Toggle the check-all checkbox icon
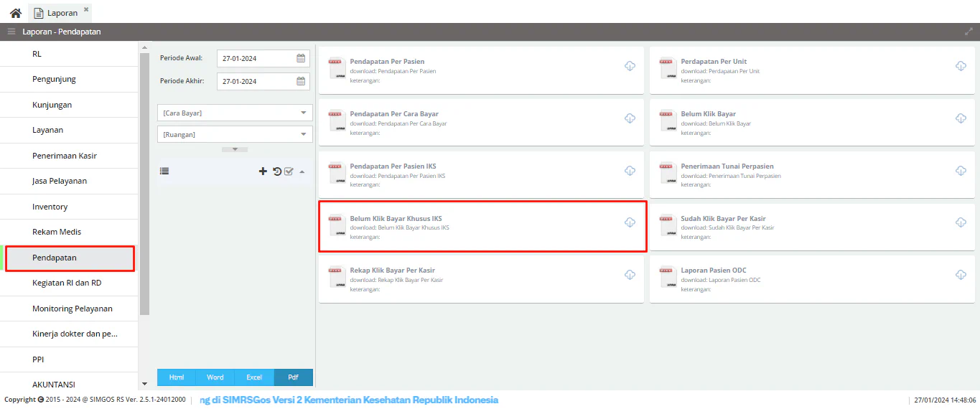 [289, 171]
